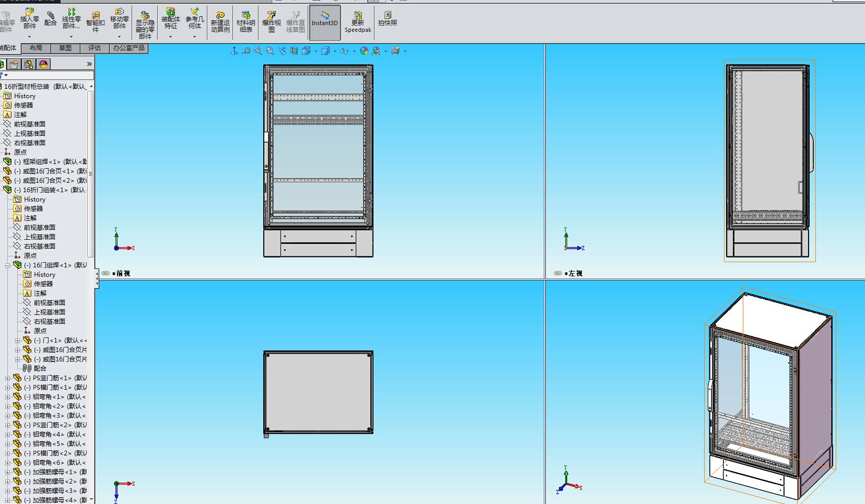Open the ConfigurationManager panel tab icon
865x504 pixels.
coord(29,64)
